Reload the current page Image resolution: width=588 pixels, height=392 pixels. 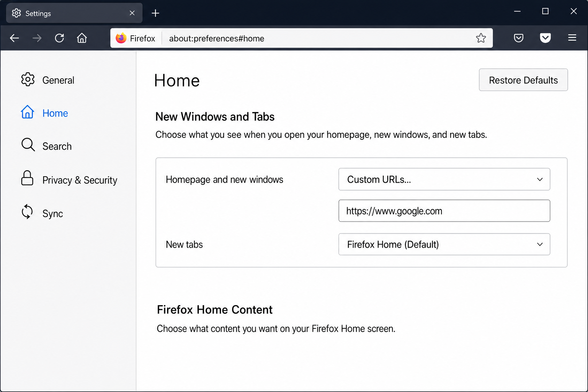tap(59, 38)
